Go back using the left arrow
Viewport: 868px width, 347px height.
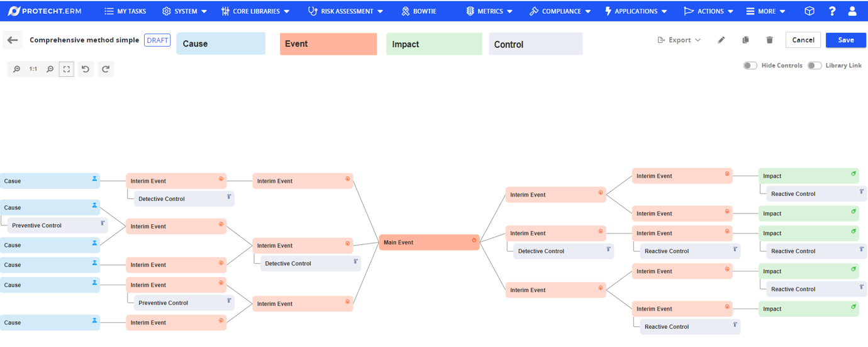point(13,40)
